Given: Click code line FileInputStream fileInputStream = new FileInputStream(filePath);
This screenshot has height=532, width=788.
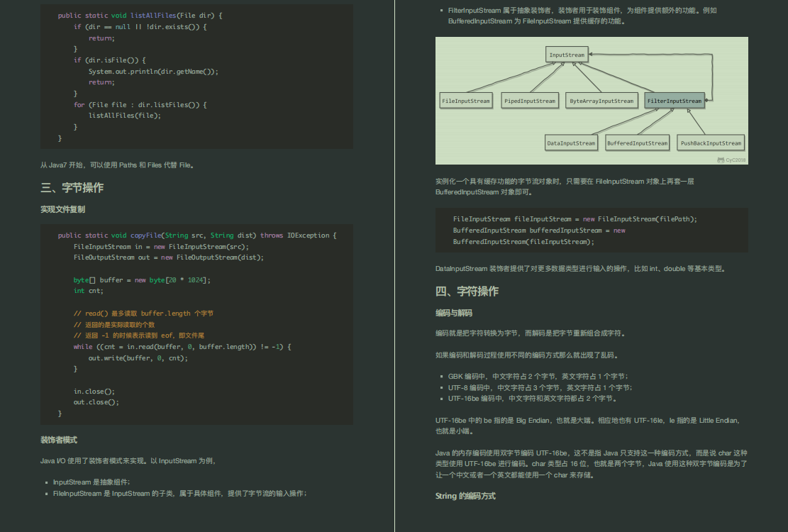Looking at the screenshot, I should tap(575, 219).
